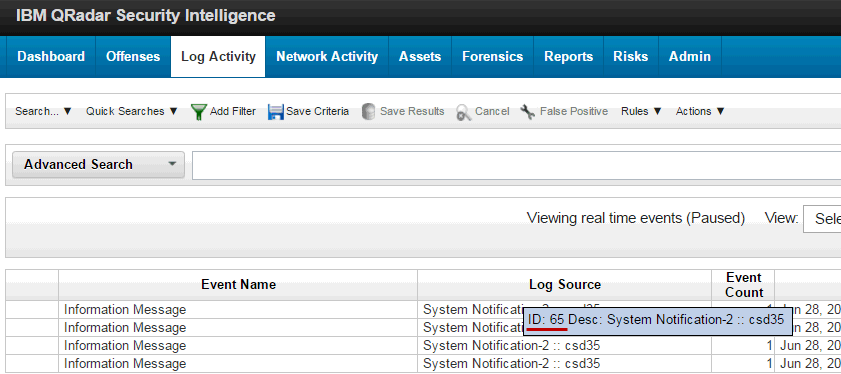
Task: Expand the Quick Searches menu
Action: pos(131,111)
